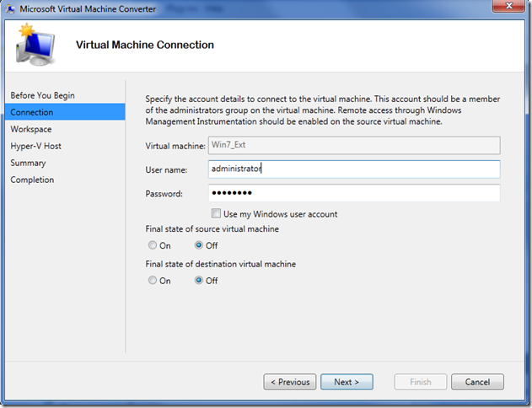The height and width of the screenshot is (408, 532).
Task: Set destination virtual machine final state to On
Action: click(153, 280)
